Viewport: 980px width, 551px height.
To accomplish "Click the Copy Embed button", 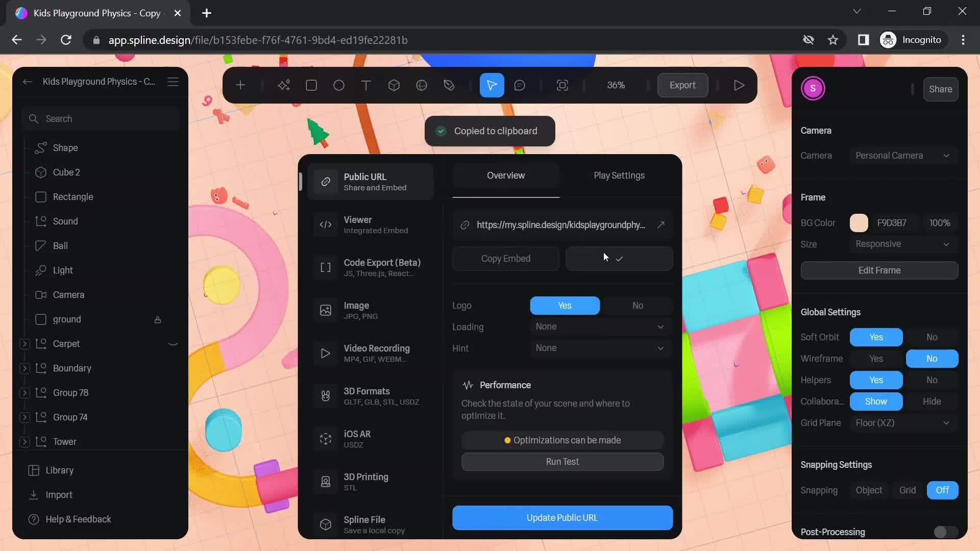I will [x=505, y=258].
